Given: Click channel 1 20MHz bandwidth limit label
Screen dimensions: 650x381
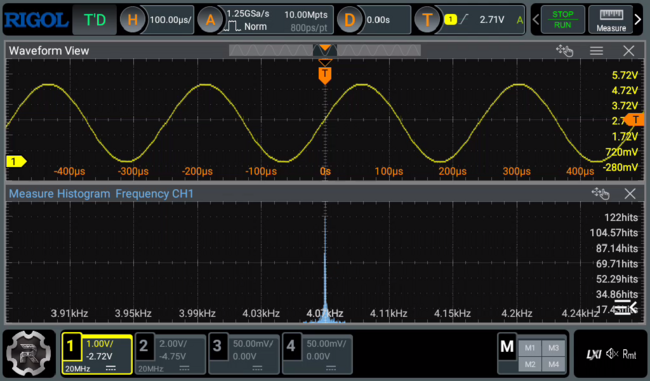Looking at the screenshot, I should click(x=77, y=369).
